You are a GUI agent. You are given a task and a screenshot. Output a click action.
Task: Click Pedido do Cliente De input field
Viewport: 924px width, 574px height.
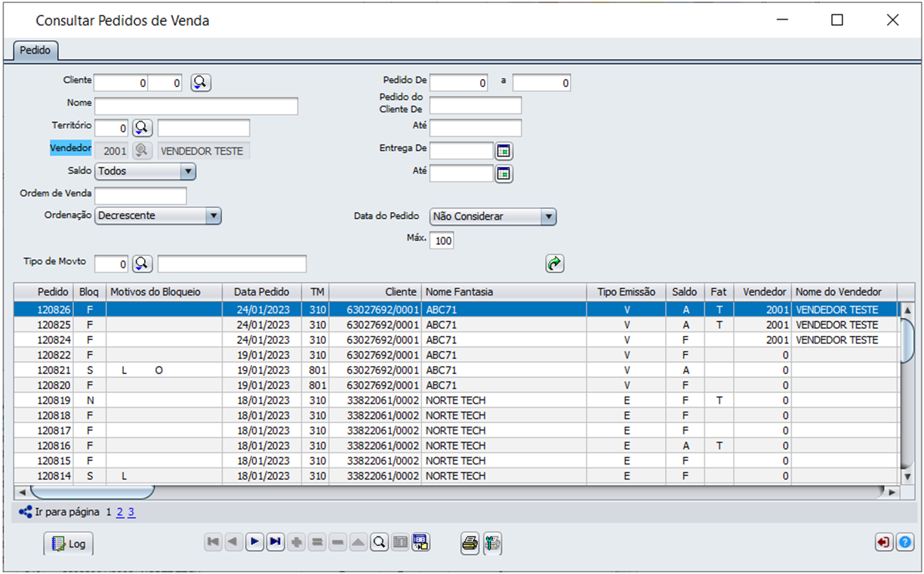pyautogui.click(x=476, y=106)
